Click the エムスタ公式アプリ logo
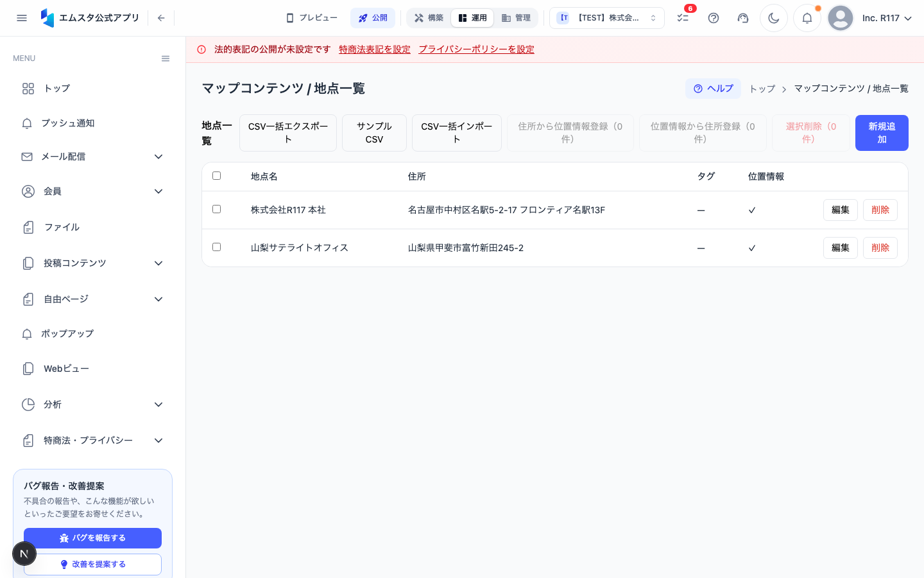Screen dimensions: 924x578 [x=90, y=18]
